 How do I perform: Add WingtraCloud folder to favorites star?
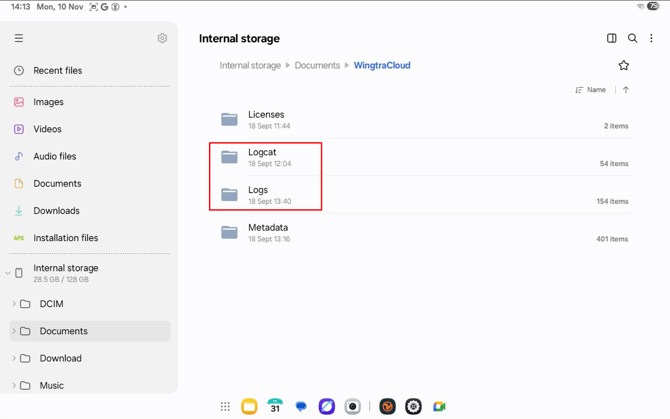(623, 65)
